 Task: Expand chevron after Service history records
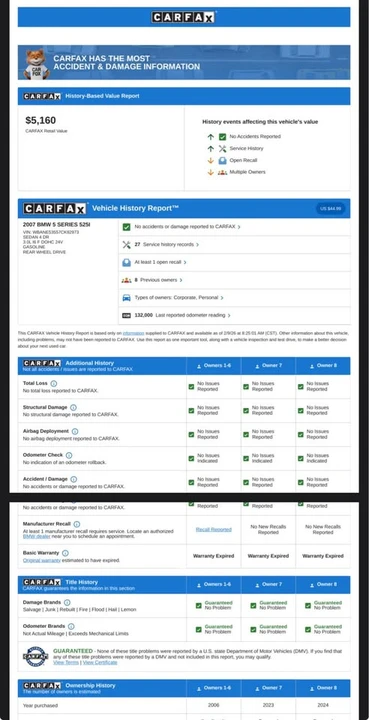pos(198,245)
